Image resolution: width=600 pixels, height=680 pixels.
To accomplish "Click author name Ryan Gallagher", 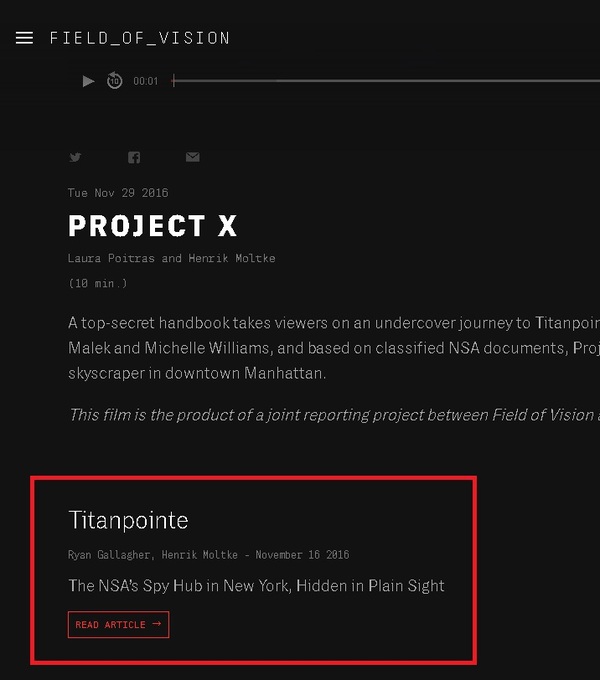I will point(109,555).
